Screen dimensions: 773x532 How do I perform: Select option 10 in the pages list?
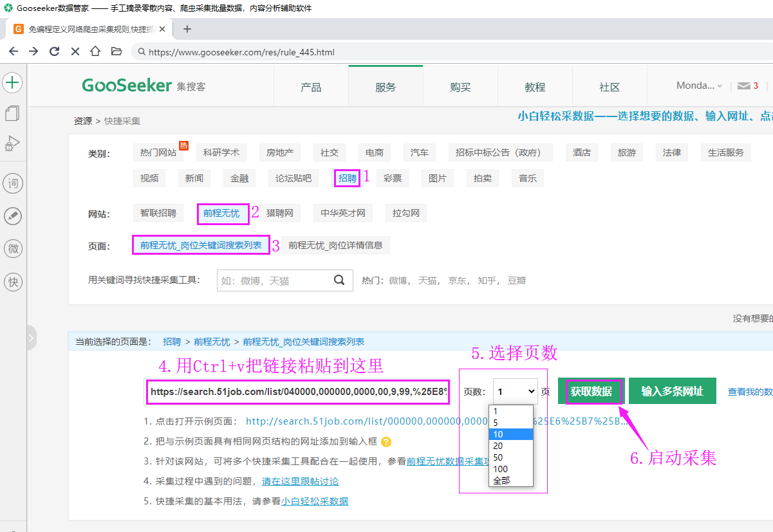point(511,434)
